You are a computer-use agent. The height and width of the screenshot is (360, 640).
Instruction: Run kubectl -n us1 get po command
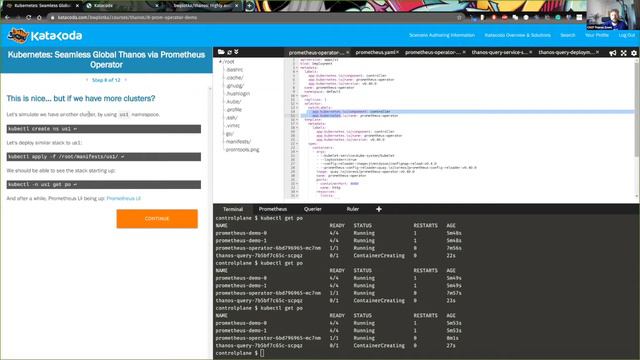104,184
